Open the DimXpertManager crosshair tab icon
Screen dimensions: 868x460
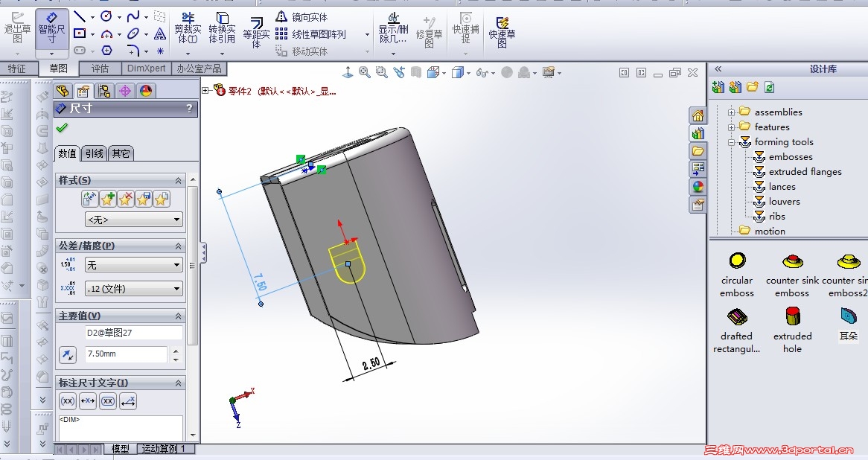click(125, 91)
